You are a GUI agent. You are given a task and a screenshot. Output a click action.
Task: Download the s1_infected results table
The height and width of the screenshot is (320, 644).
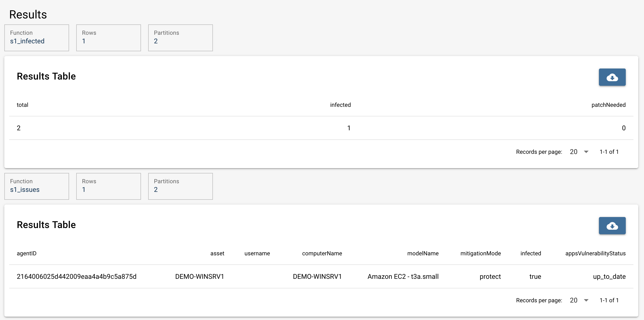point(612,77)
